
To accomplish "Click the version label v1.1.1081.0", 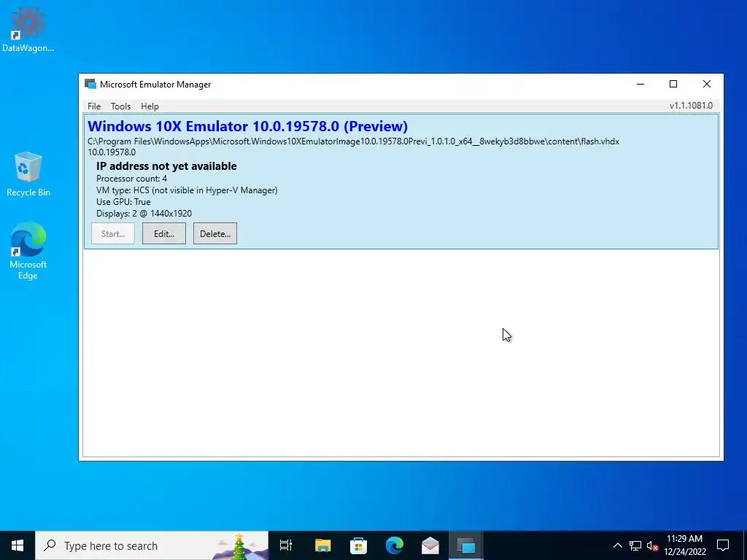I will [x=691, y=106].
